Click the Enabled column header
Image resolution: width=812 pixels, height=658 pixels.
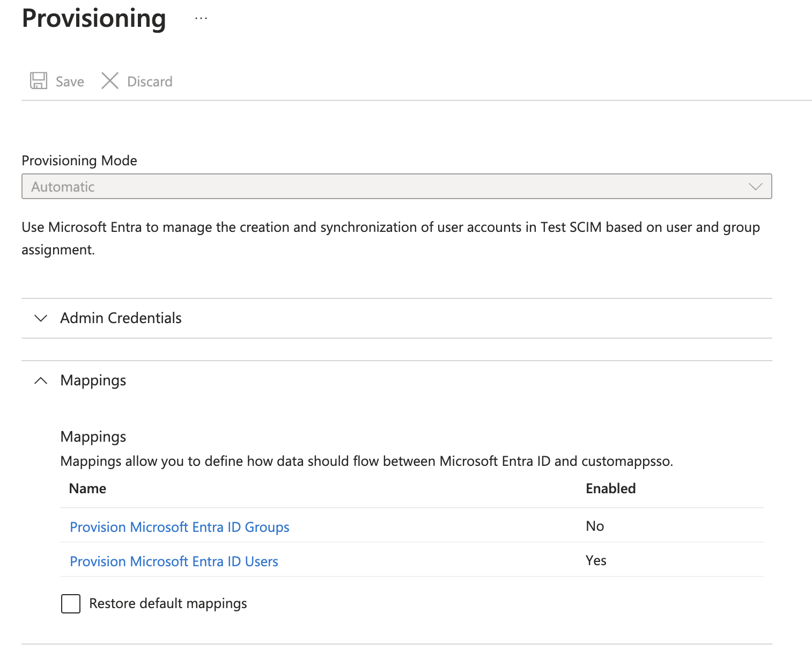pyautogui.click(x=611, y=488)
